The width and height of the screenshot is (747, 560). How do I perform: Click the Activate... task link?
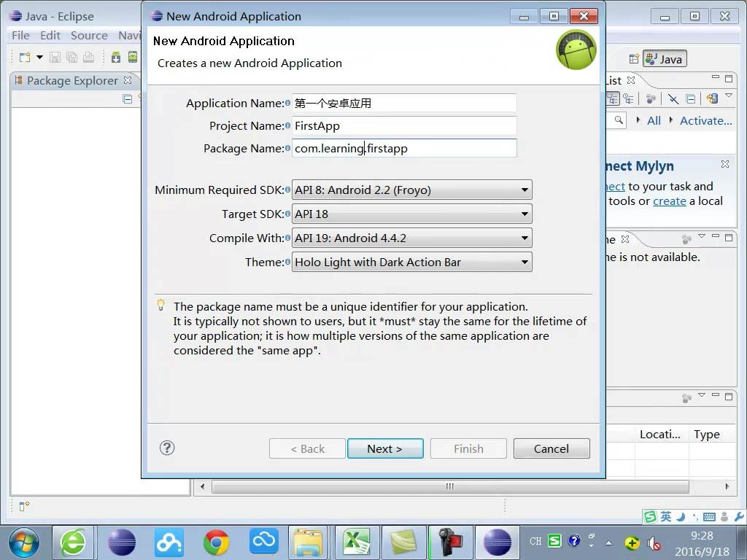(705, 120)
